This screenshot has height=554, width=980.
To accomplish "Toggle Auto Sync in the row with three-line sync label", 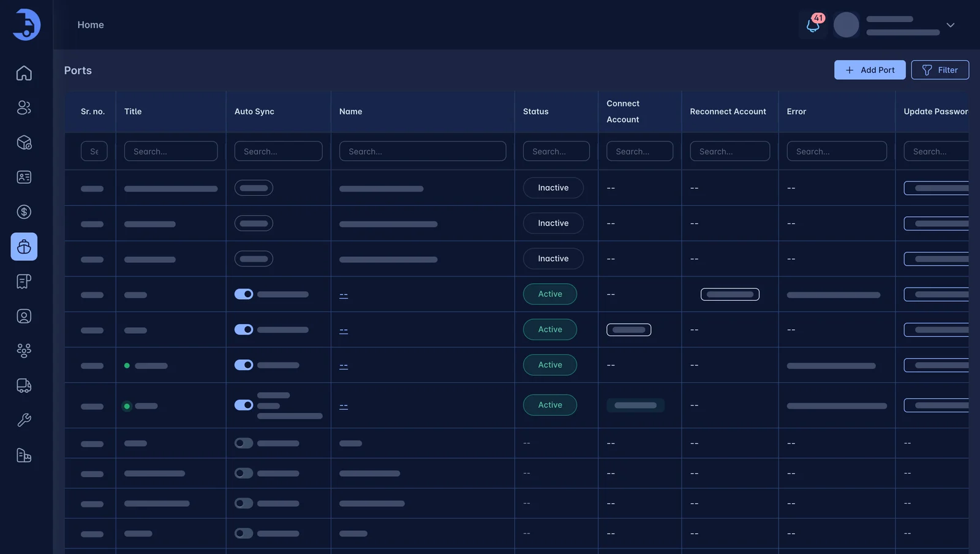I will (244, 405).
